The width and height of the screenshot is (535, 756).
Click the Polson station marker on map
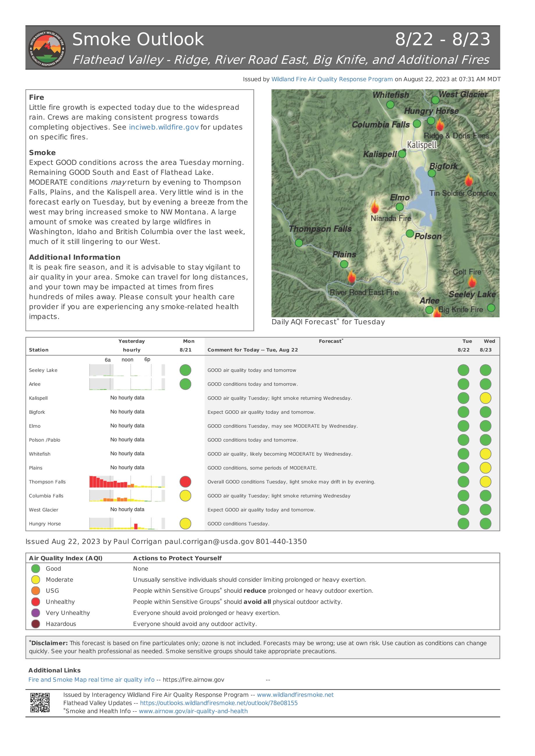coord(409,233)
